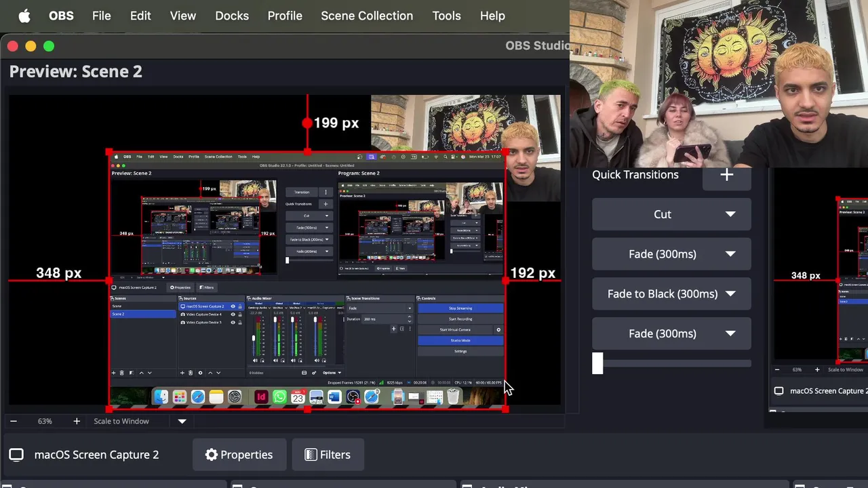Open the Fade (300ms) dropdown directly under Cut
This screenshot has width=868, height=488.
tap(671, 254)
